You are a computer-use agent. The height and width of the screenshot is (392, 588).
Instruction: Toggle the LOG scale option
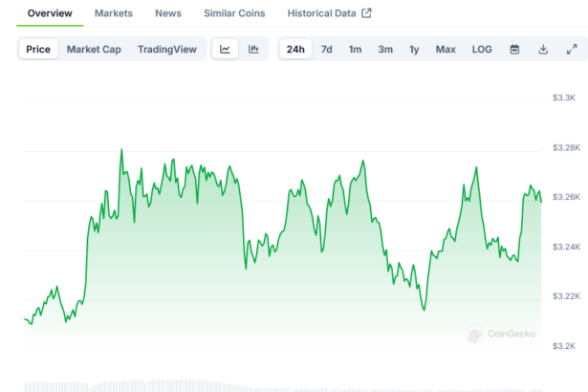[482, 49]
